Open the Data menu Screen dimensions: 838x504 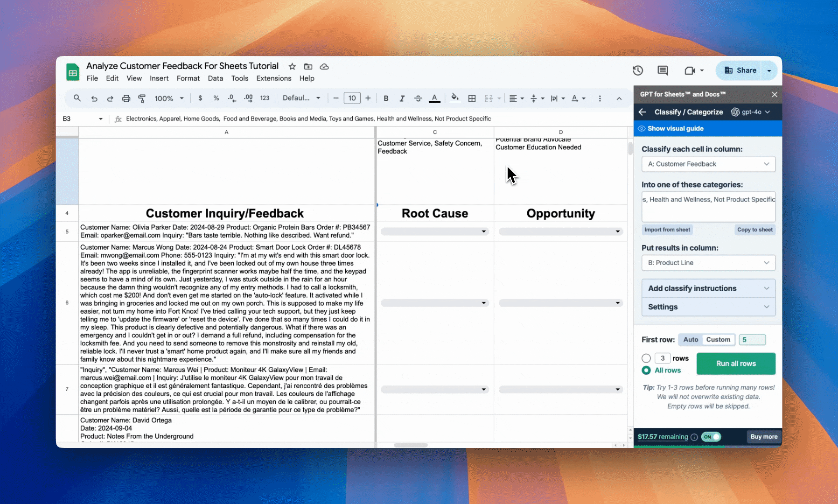pos(215,78)
